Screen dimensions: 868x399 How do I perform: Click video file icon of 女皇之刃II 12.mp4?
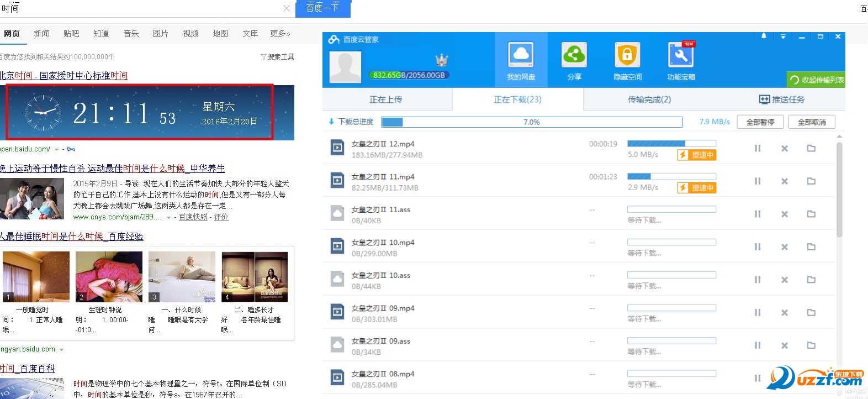pos(337,148)
